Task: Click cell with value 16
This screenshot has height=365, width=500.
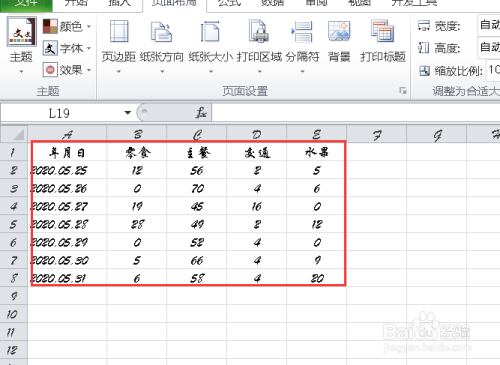Action: pos(257,206)
